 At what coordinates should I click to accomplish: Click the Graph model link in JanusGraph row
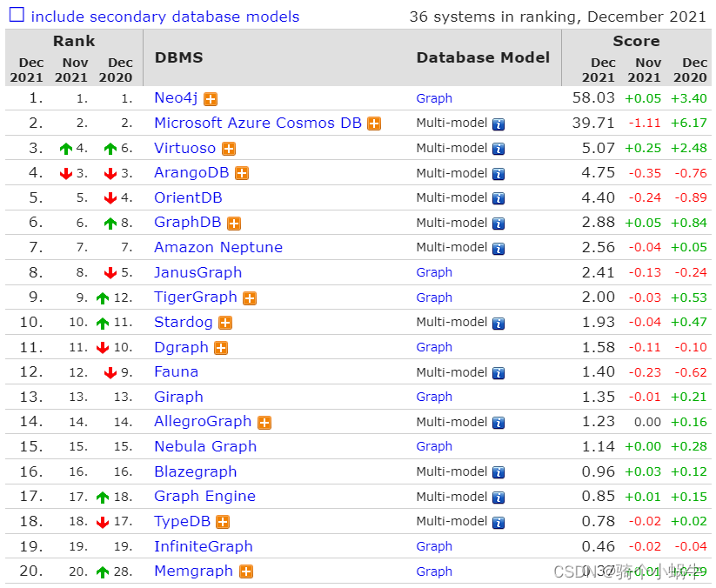pos(434,272)
